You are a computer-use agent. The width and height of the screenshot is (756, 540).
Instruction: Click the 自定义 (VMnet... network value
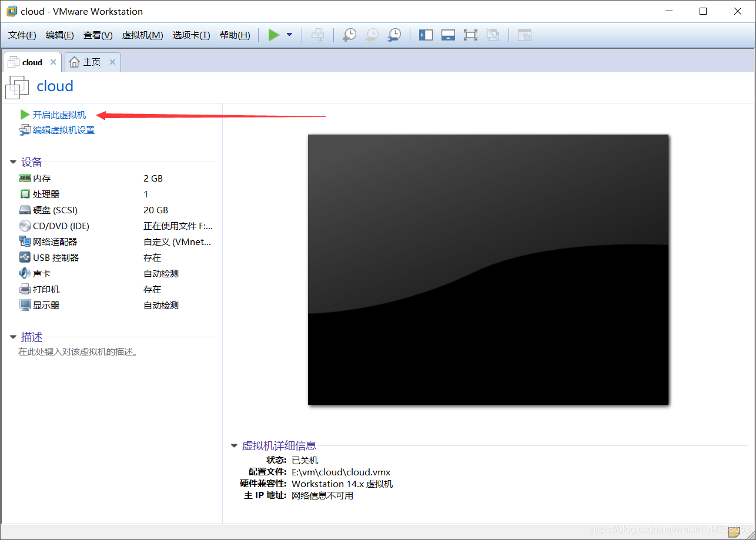pos(178,242)
